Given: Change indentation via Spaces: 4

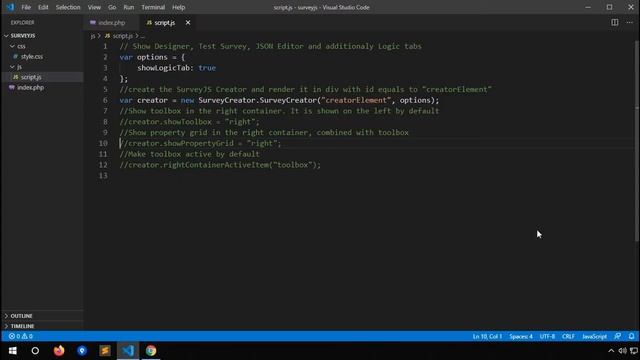Looking at the screenshot, I should (x=521, y=336).
